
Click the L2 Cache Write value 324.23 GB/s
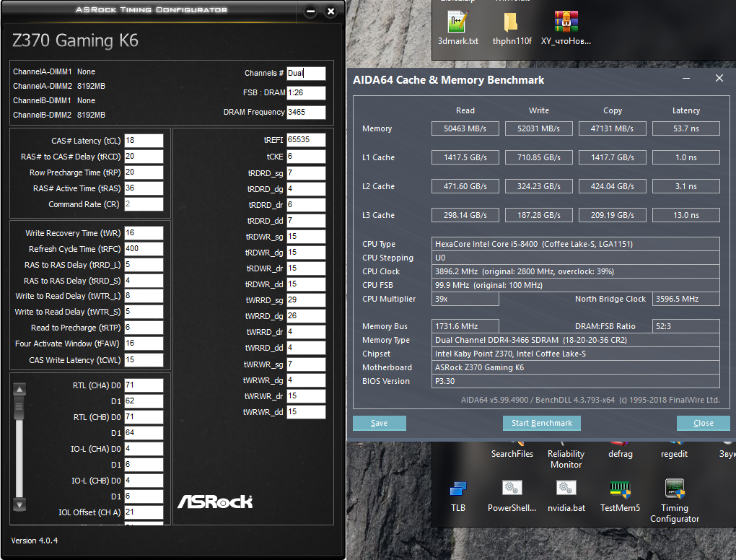pyautogui.click(x=539, y=186)
